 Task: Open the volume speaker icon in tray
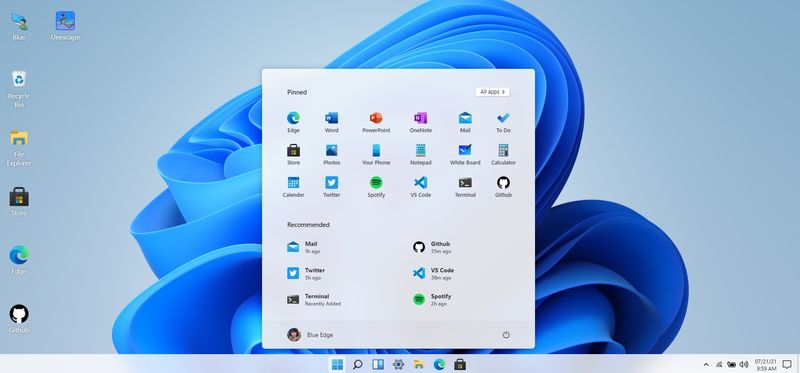pyautogui.click(x=744, y=364)
